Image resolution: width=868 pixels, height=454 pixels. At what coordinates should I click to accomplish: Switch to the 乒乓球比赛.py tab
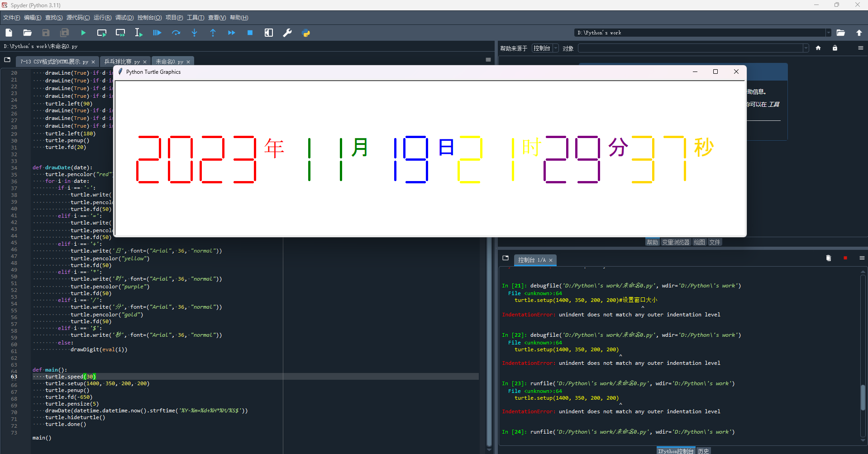click(122, 62)
